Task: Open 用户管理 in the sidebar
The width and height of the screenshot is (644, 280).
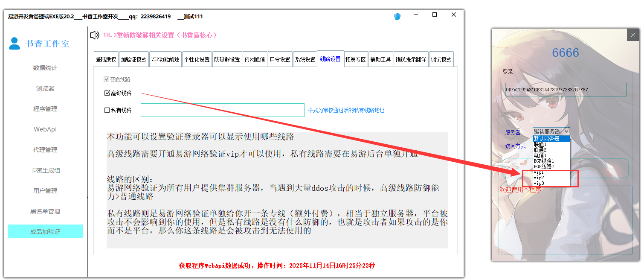Action: [x=45, y=191]
